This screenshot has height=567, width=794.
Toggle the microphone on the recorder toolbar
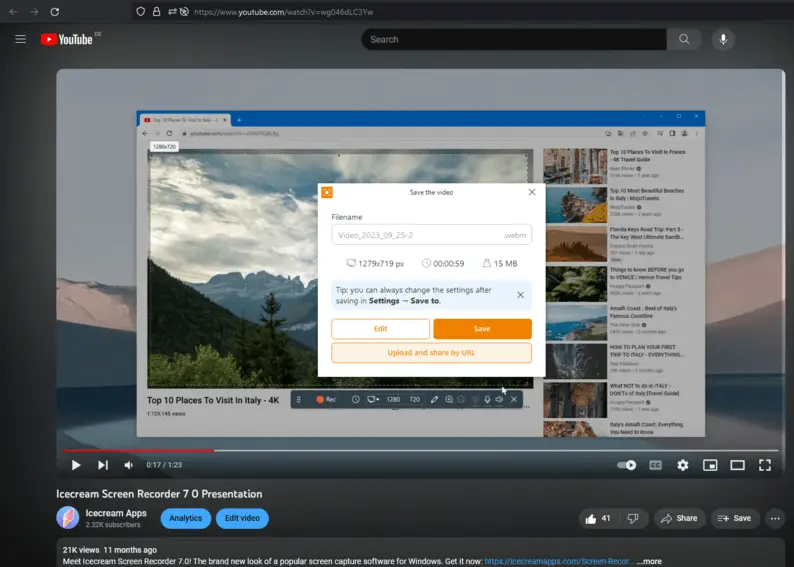click(487, 399)
